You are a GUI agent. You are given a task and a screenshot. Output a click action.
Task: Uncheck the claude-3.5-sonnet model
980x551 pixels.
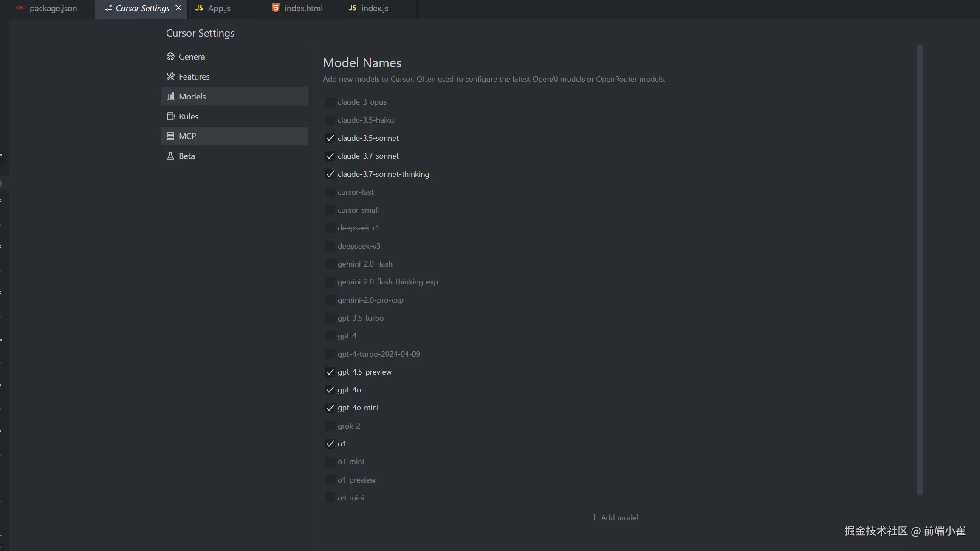tap(330, 138)
